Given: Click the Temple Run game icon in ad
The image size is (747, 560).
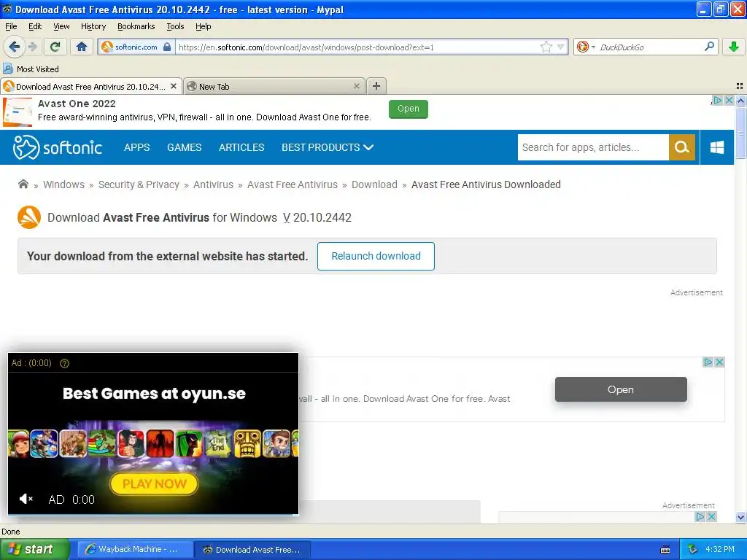Looking at the screenshot, I should click(247, 444).
